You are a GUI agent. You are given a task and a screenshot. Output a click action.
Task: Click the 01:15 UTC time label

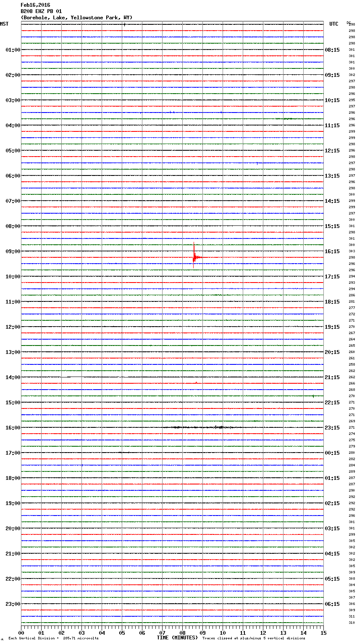332,478
